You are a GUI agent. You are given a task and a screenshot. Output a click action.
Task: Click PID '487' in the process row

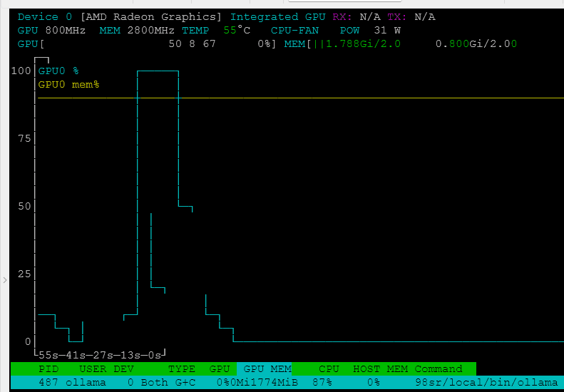pos(48,382)
